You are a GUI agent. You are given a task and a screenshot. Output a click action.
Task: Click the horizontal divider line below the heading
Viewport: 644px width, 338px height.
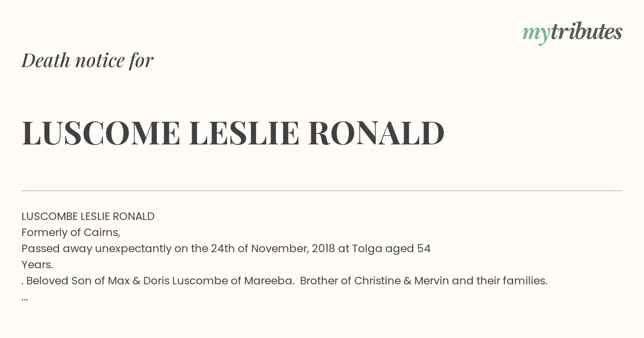322,190
